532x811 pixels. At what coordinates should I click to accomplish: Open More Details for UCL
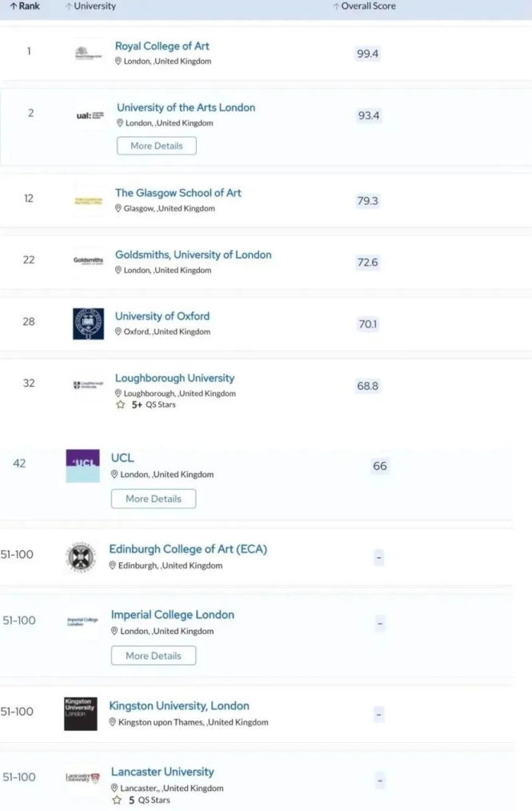pyautogui.click(x=154, y=499)
